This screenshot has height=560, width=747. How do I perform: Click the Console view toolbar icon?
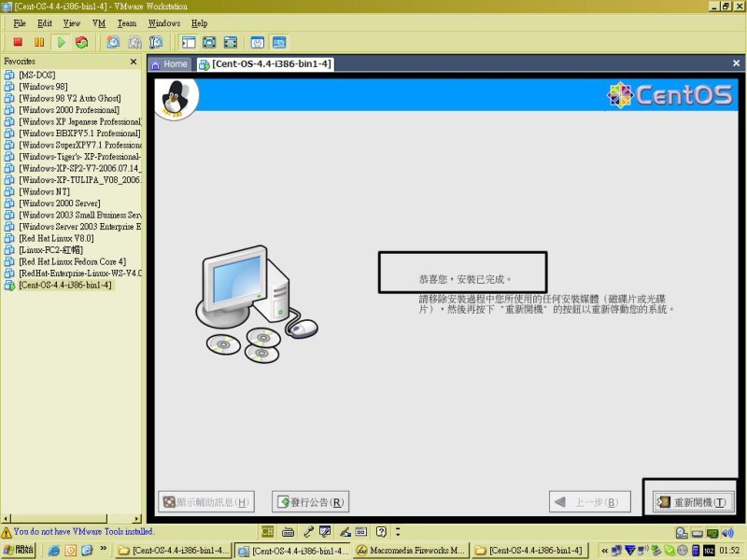279,42
